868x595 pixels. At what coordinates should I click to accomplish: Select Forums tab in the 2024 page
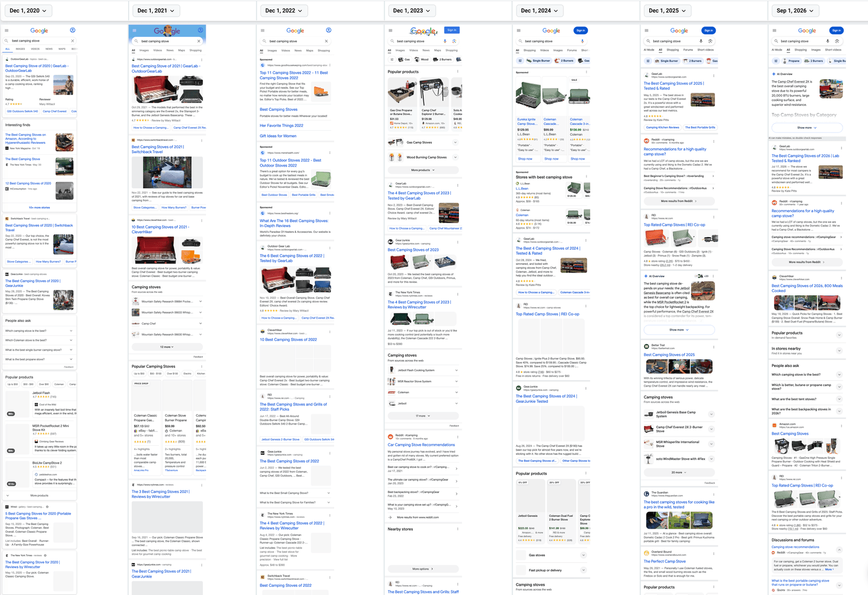(572, 50)
